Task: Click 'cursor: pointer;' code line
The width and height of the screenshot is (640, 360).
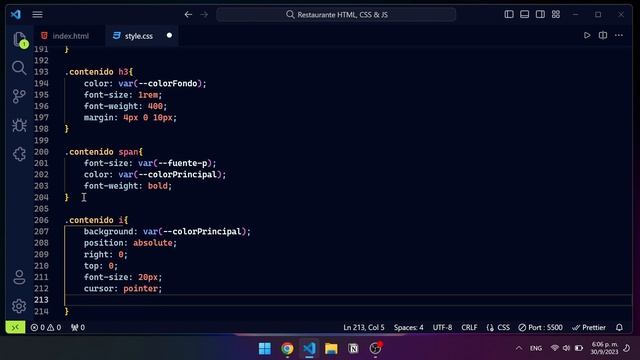Action: point(123,289)
